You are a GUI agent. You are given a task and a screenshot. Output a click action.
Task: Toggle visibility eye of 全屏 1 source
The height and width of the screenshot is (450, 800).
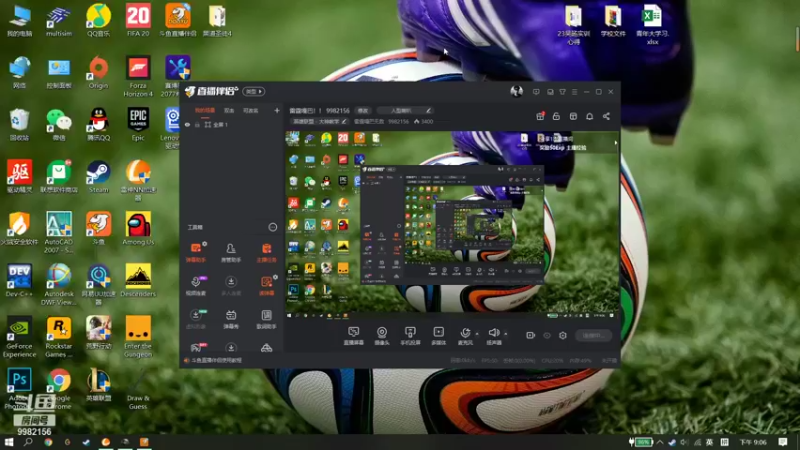click(187, 124)
